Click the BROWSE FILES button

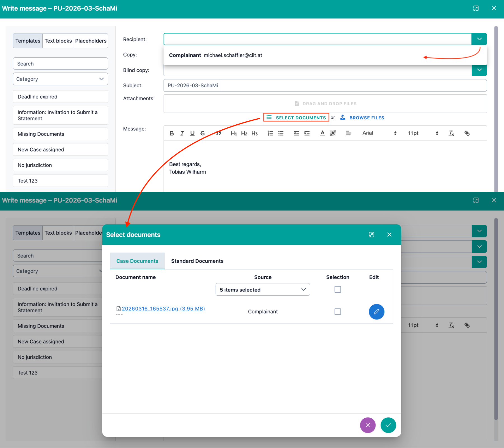tap(362, 118)
